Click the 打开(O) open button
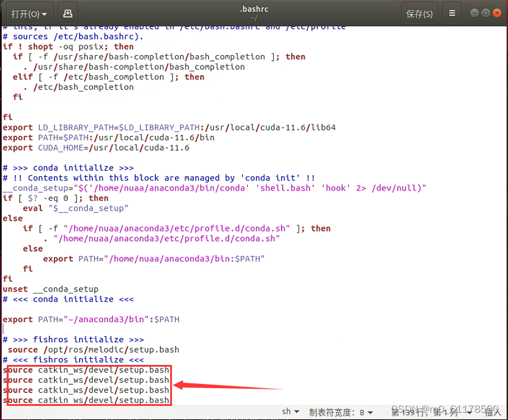 [22, 12]
